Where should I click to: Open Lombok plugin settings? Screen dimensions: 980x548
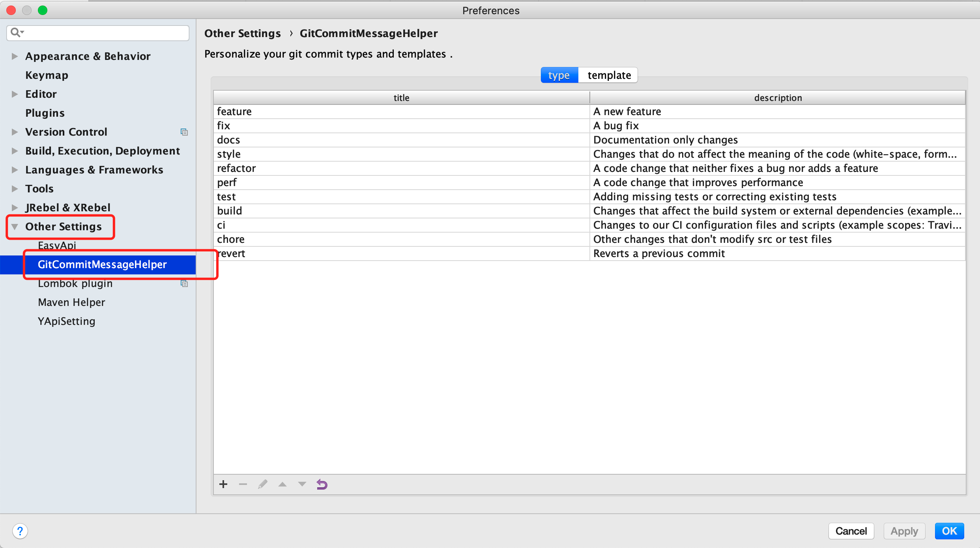click(x=75, y=283)
